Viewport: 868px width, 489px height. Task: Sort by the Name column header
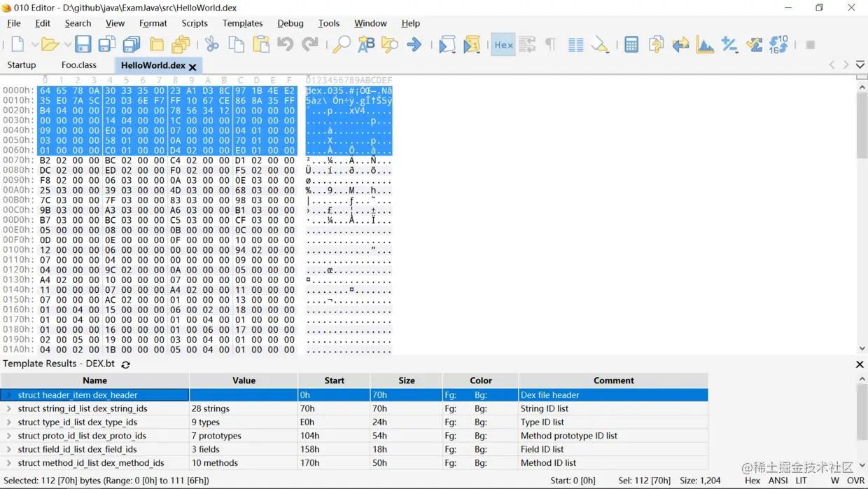point(95,380)
